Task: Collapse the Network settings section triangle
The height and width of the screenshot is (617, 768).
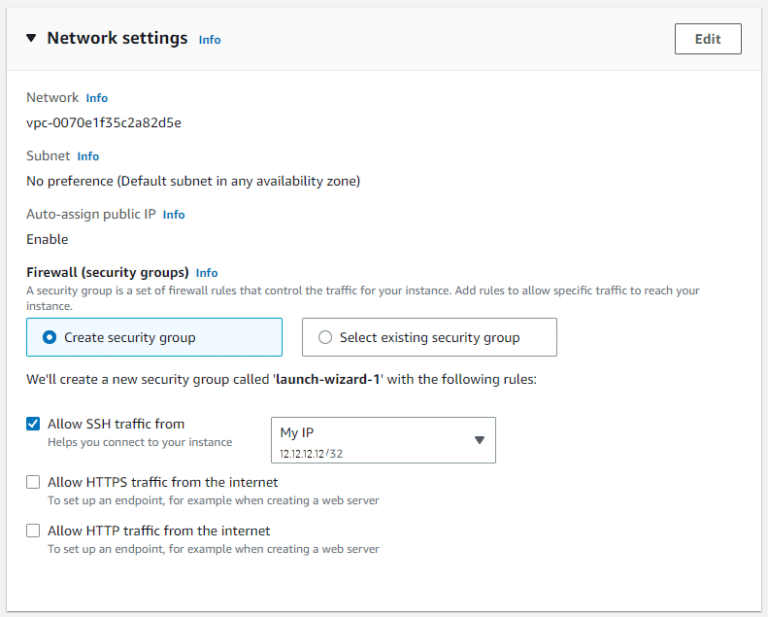Action: point(31,38)
